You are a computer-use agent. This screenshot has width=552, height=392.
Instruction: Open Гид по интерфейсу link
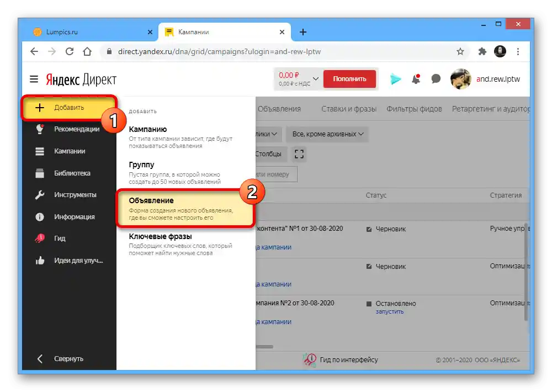click(348, 359)
